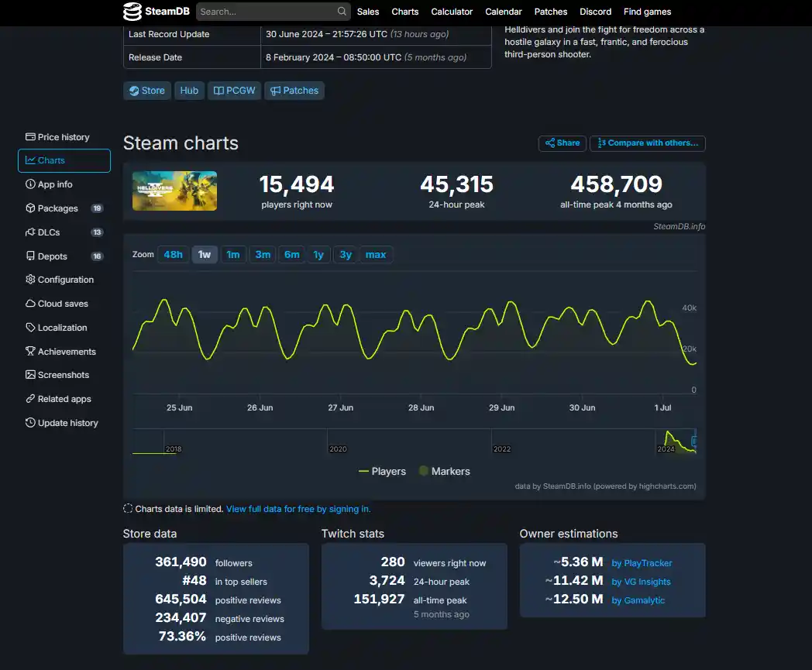Click the Steam icon on Store button

(134, 91)
